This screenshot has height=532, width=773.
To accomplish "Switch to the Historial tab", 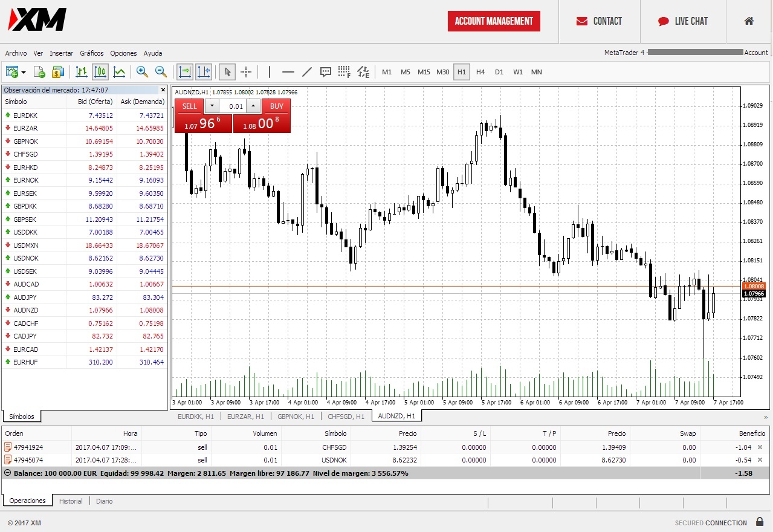I will click(71, 501).
